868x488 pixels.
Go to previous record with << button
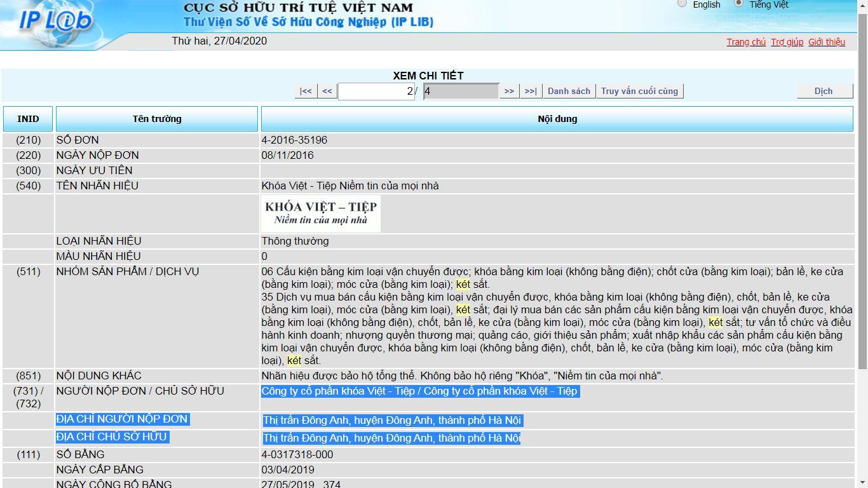pyautogui.click(x=327, y=91)
